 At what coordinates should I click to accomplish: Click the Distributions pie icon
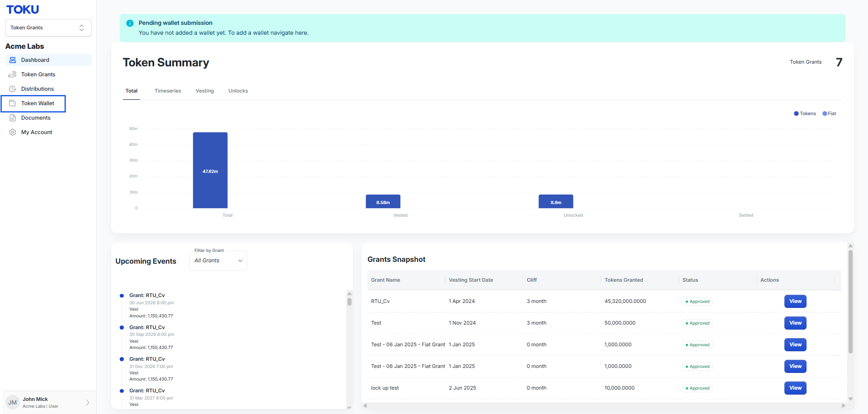click(x=13, y=89)
